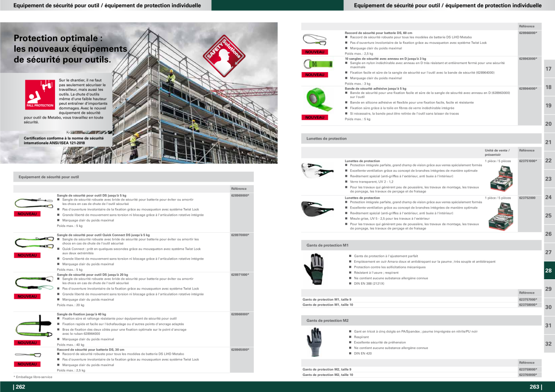The height and width of the screenshot is (392, 555).
Task: Click reference number 628970000*
Action: click(240, 235)
